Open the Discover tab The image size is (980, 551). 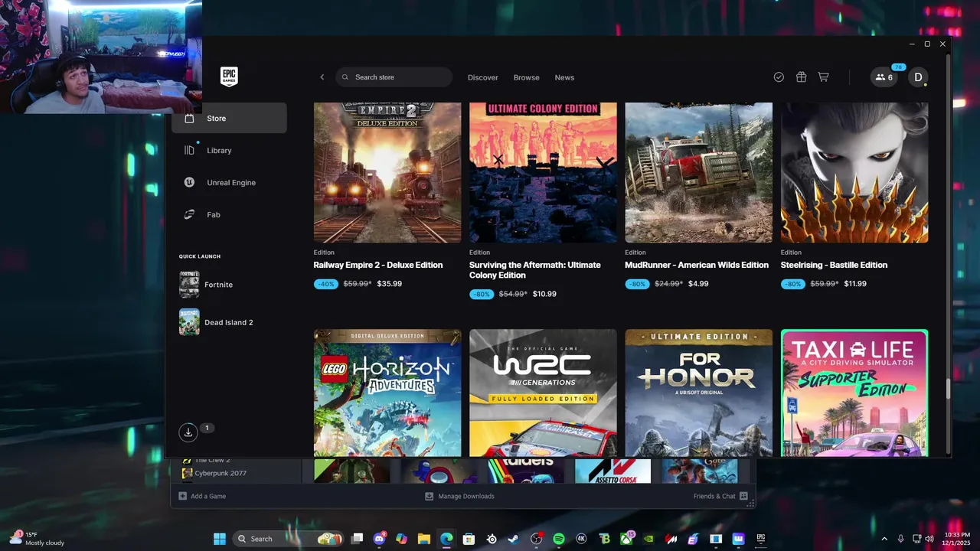483,77
